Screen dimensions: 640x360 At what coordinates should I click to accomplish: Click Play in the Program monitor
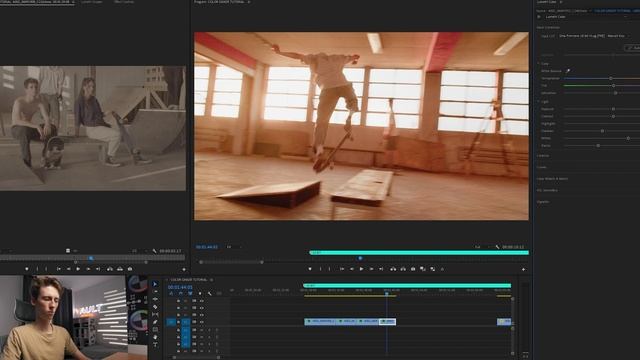point(361,269)
